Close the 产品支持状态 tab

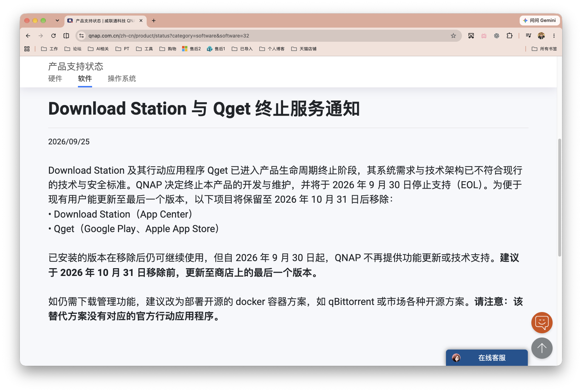click(x=141, y=21)
